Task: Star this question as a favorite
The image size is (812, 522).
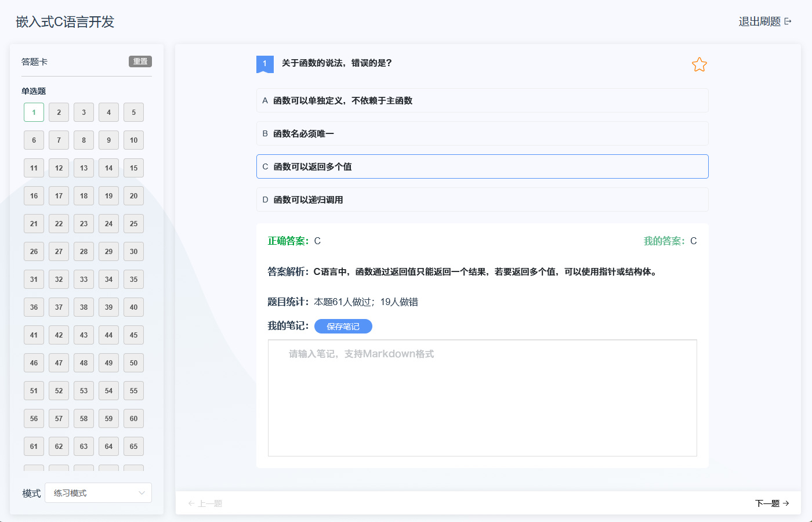Action: (x=699, y=65)
